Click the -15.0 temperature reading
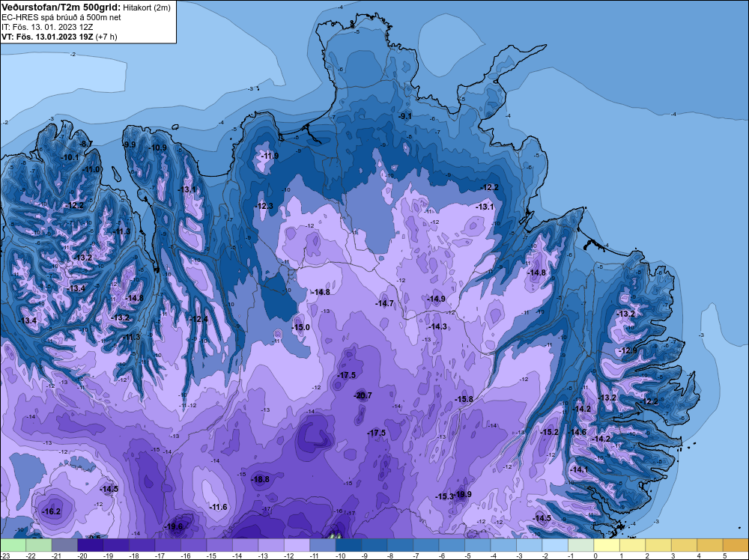The image size is (749, 560). point(301,327)
